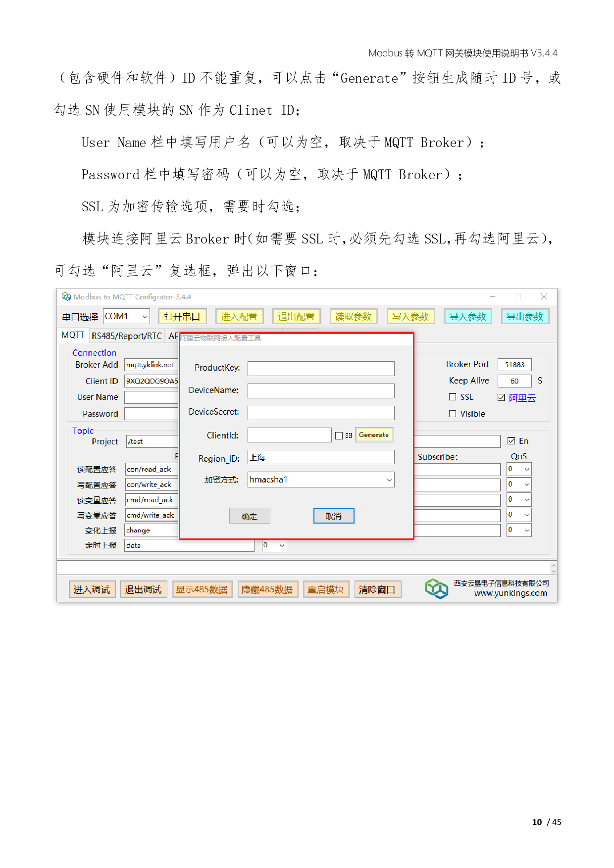
Task: Click the 写入参数 button
Action: point(410,317)
